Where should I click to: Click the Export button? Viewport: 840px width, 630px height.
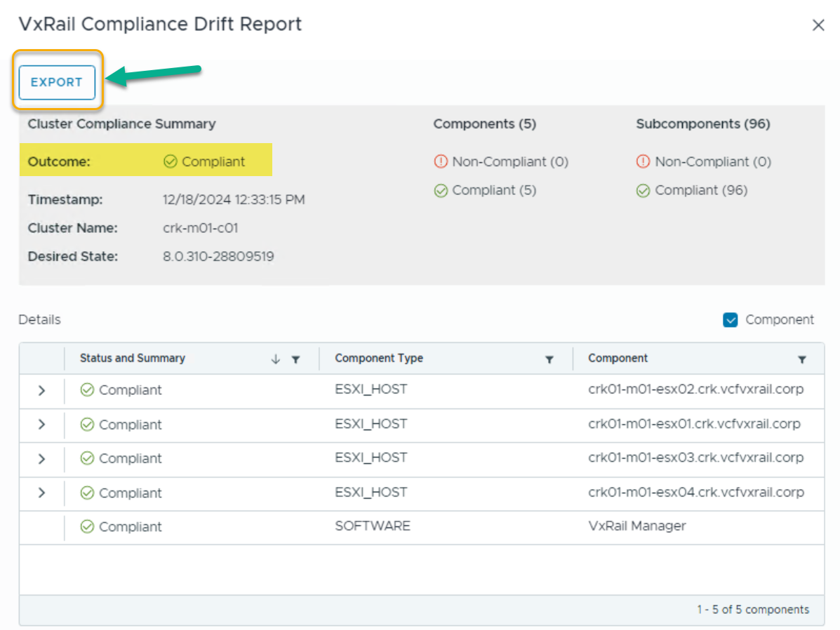pos(57,82)
